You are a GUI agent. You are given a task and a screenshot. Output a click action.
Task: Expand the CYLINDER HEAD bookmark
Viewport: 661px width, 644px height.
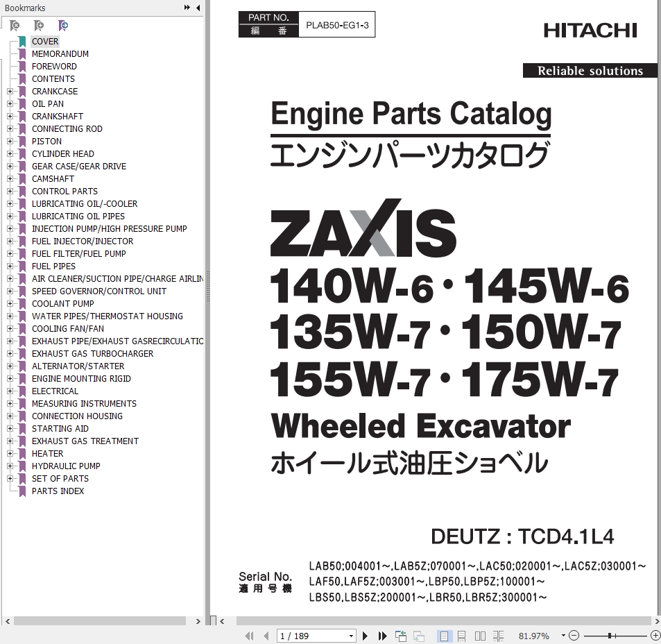(10, 153)
